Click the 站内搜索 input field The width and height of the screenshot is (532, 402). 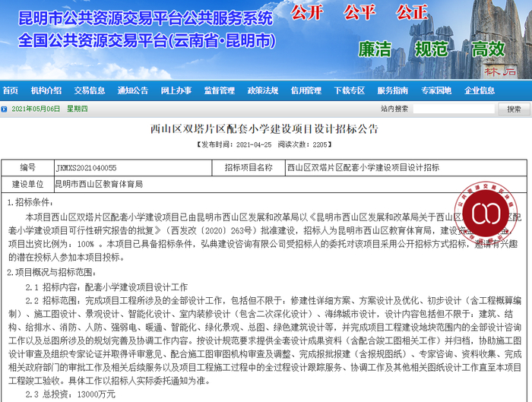[454, 109]
